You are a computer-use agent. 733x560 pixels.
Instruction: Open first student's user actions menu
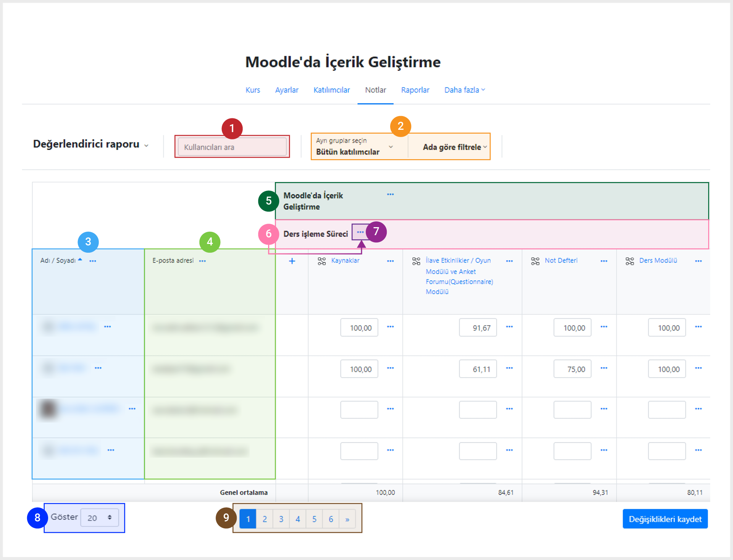pyautogui.click(x=108, y=327)
